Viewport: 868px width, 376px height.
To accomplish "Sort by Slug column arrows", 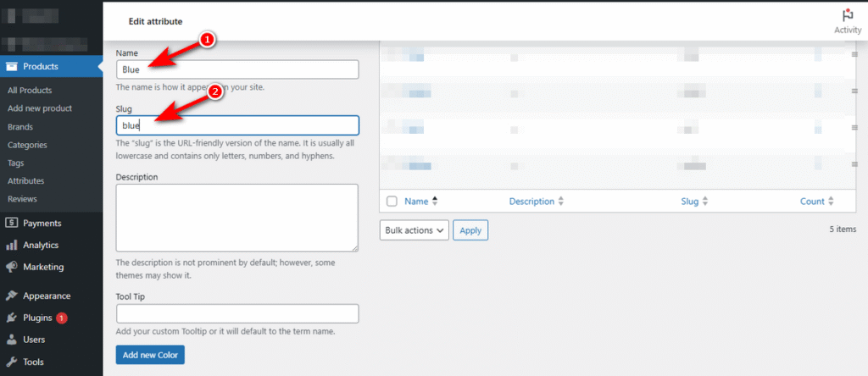I will [704, 202].
